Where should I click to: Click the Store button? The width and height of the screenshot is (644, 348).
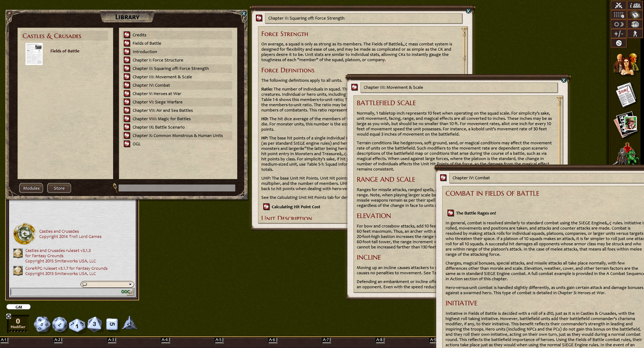point(59,188)
